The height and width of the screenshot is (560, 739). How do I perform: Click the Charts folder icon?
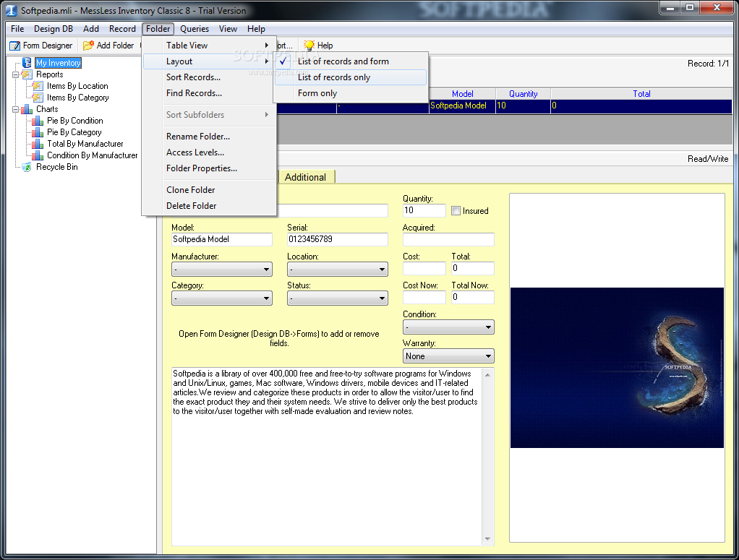pos(27,109)
